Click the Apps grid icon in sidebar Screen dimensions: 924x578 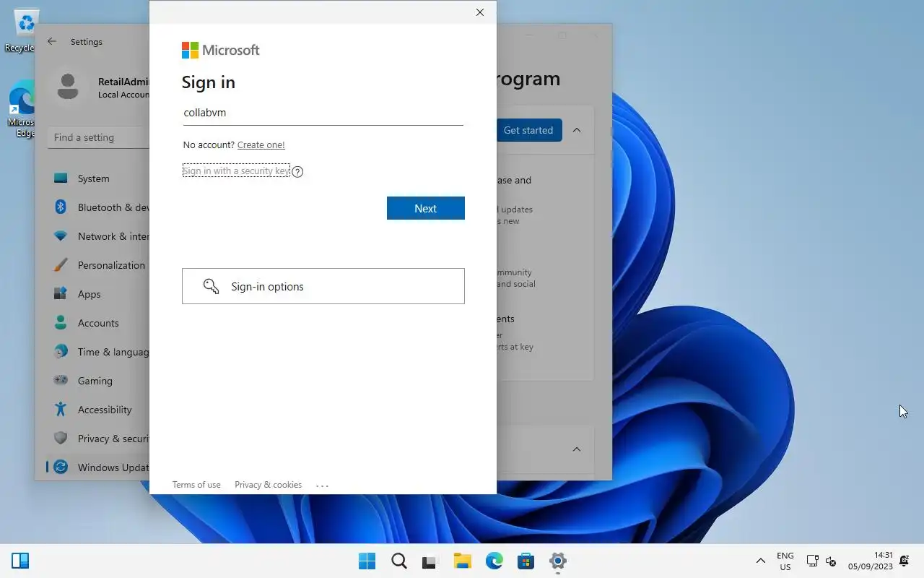[61, 294]
